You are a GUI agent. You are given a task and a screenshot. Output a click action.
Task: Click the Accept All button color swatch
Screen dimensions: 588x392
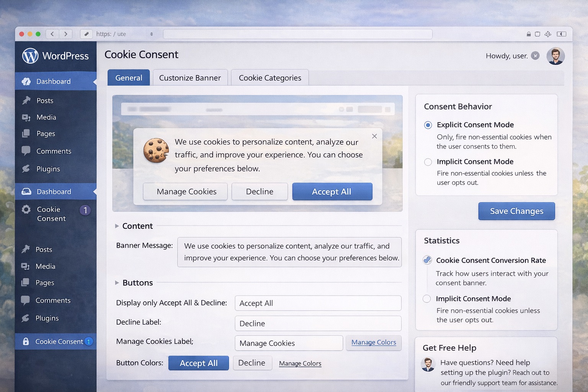tap(198, 363)
